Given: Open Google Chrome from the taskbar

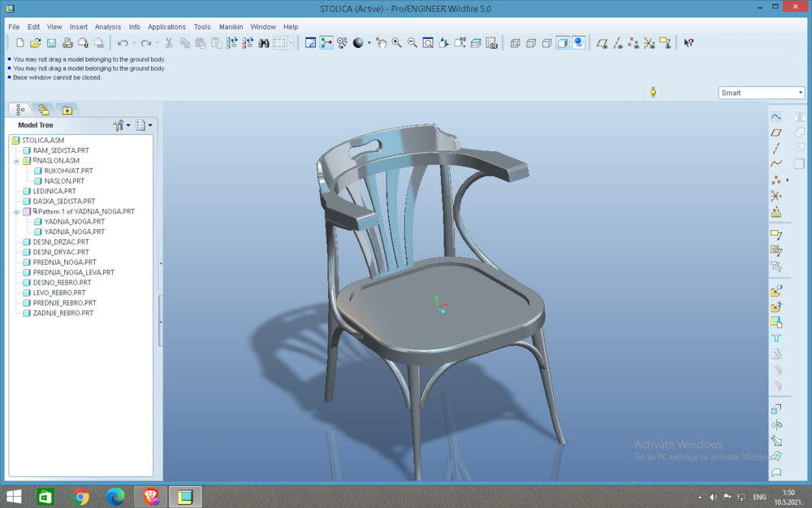Looking at the screenshot, I should click(x=80, y=497).
